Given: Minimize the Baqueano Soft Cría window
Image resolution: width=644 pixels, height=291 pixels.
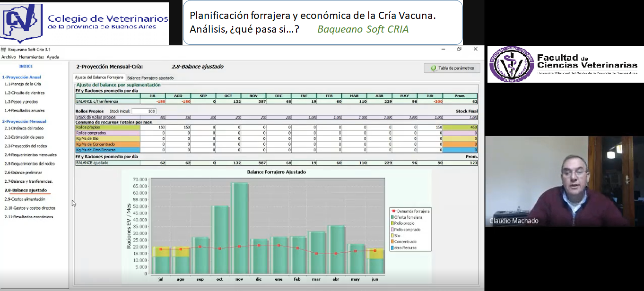Looking at the screenshot, I should tap(443, 49).
